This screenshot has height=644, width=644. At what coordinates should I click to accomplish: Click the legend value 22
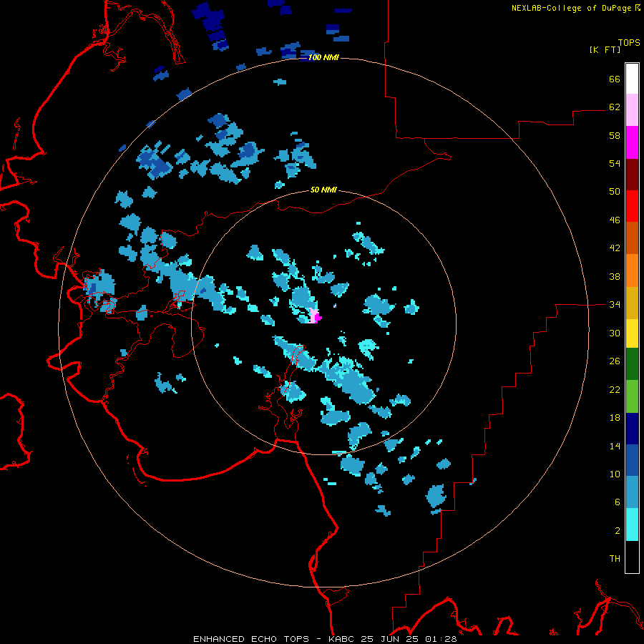[615, 390]
